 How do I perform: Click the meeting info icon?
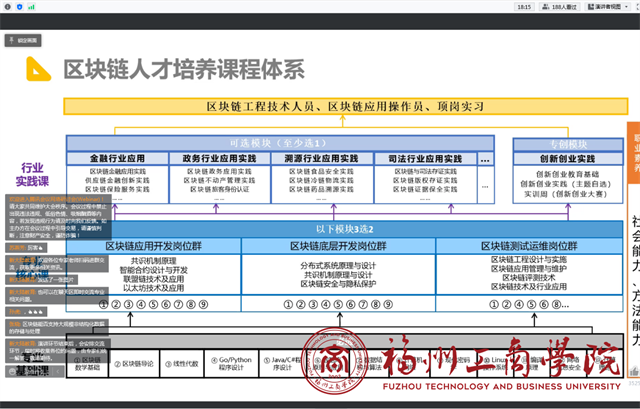(x=8, y=7)
